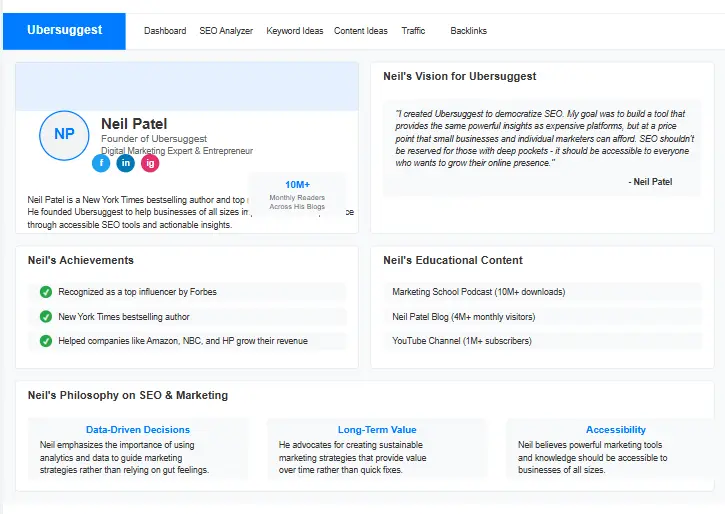
Task: Open the Dashboard menu item
Action: pyautogui.click(x=165, y=31)
